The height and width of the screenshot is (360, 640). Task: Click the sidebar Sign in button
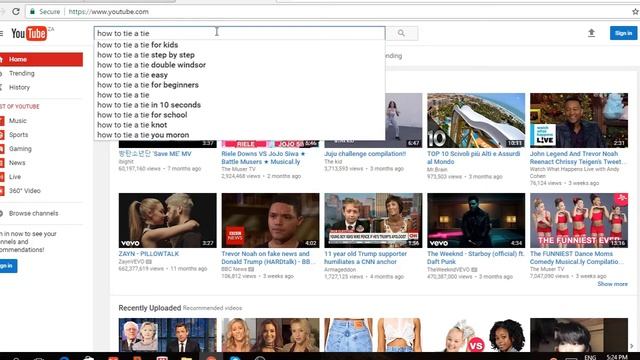click(7, 266)
